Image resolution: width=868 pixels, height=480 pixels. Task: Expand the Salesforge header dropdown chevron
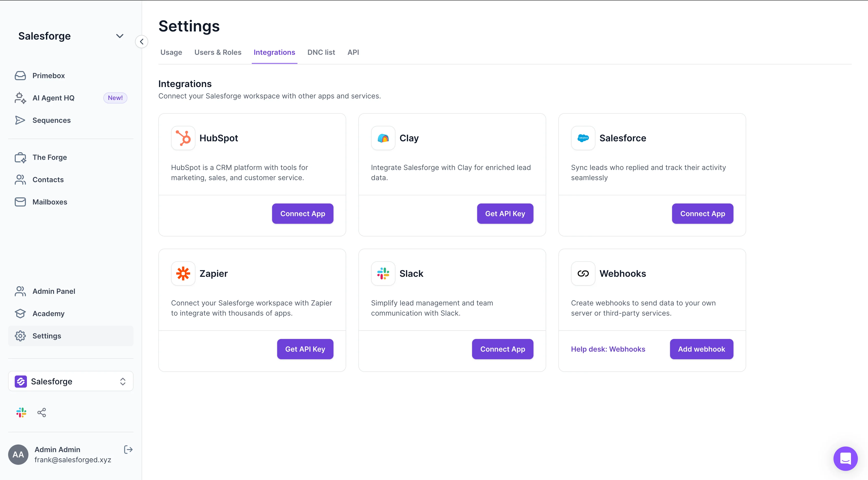pyautogui.click(x=120, y=36)
